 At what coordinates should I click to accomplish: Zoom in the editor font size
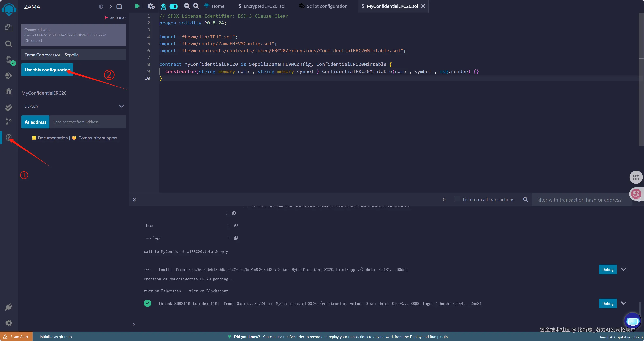coord(196,6)
